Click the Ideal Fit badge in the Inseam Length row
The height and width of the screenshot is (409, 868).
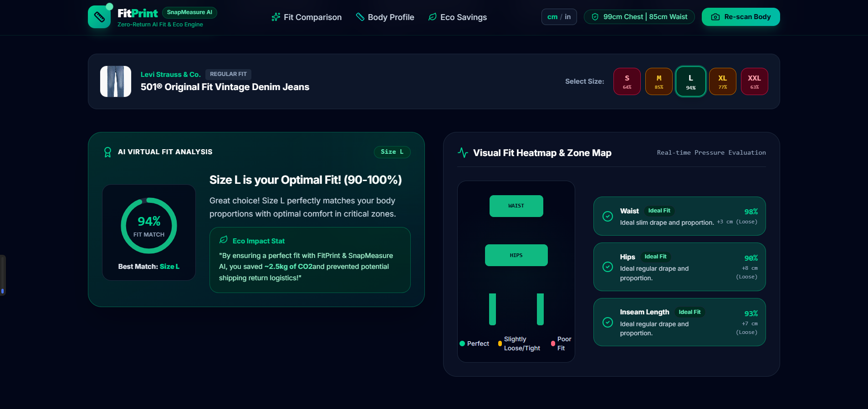[x=689, y=312]
